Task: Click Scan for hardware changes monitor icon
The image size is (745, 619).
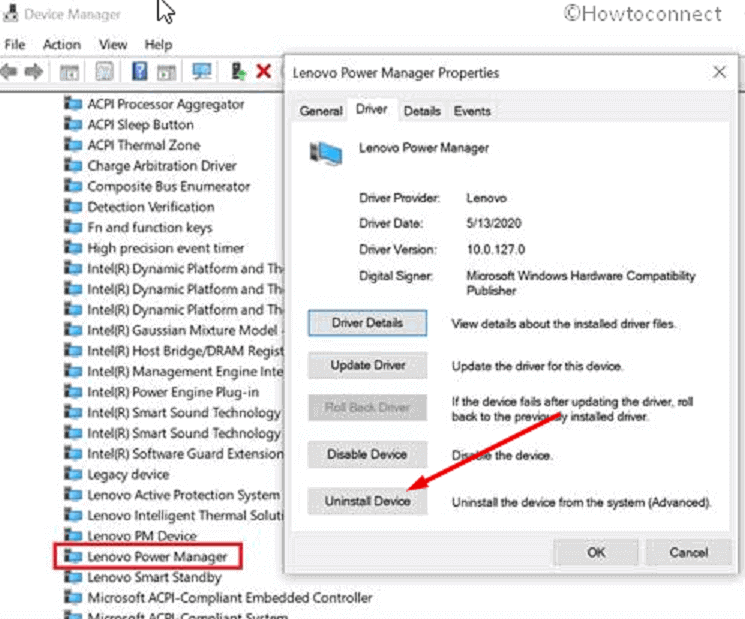Action: pos(201,72)
